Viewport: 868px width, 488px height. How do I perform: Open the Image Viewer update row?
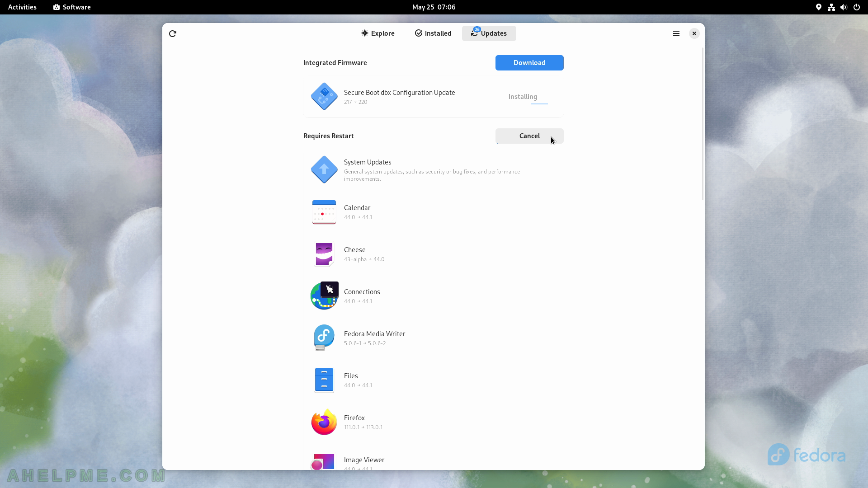coord(434,457)
